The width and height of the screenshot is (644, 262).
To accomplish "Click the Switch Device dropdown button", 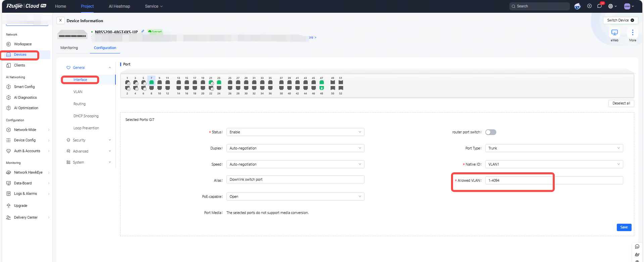I will point(621,20).
